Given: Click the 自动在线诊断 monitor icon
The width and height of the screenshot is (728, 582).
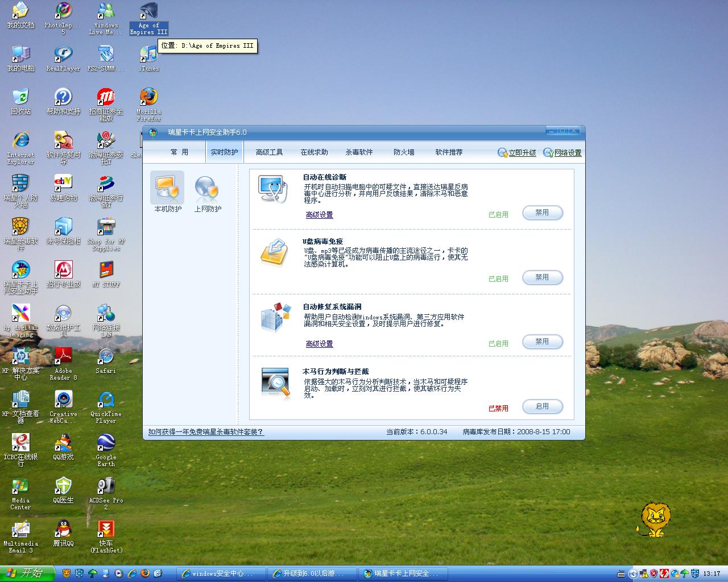Looking at the screenshot, I should coord(274,189).
